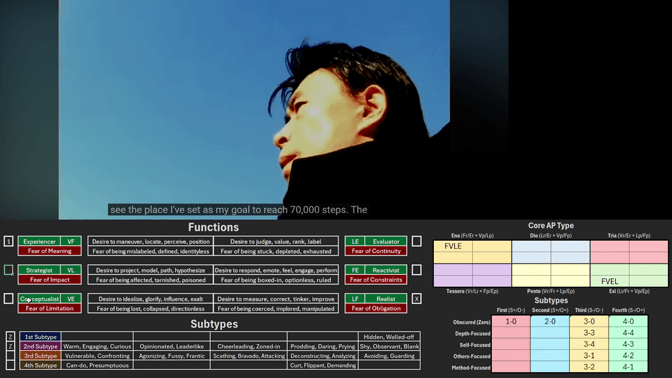
Task: Select the pink 1-0 subtype cell
Action: point(511,321)
